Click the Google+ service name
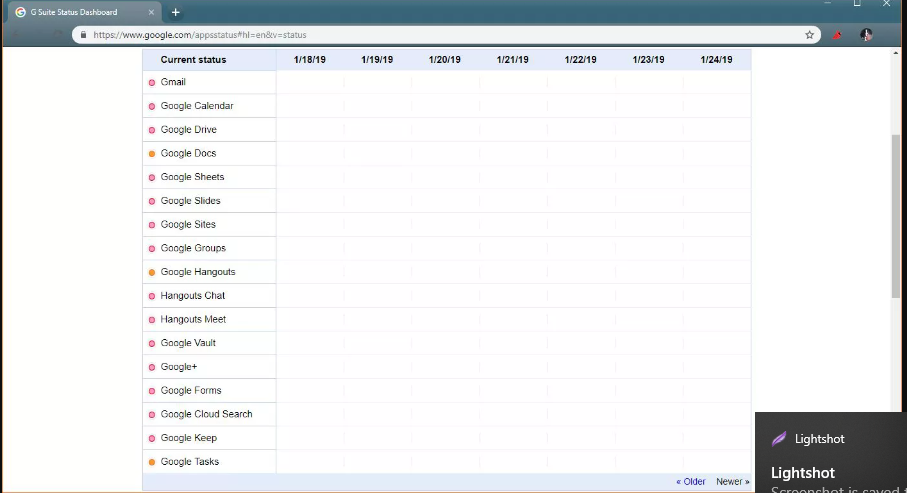Screen dimensions: 907x493 point(179,367)
